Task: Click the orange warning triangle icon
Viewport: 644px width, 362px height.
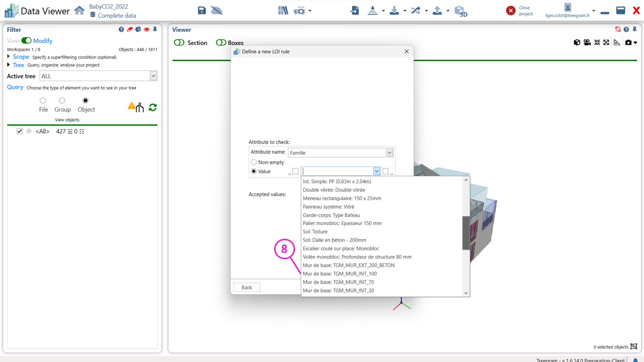Action: click(x=131, y=106)
